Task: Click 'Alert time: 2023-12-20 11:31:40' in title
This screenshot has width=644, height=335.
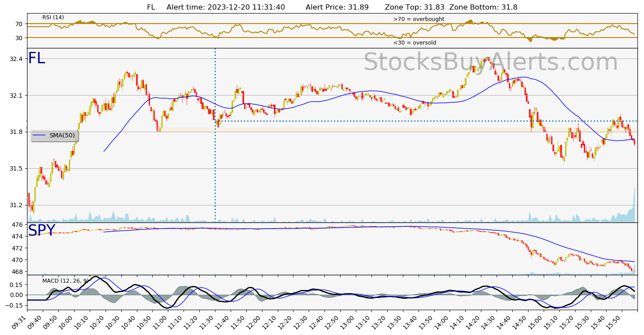Action: click(226, 7)
